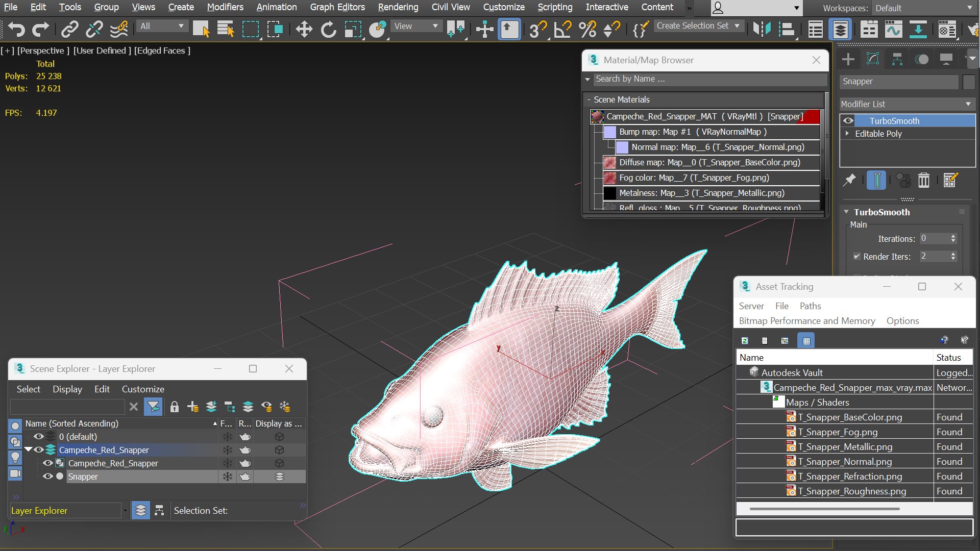Click Refresh icon in Asset Tracking toolbar

coord(745,340)
